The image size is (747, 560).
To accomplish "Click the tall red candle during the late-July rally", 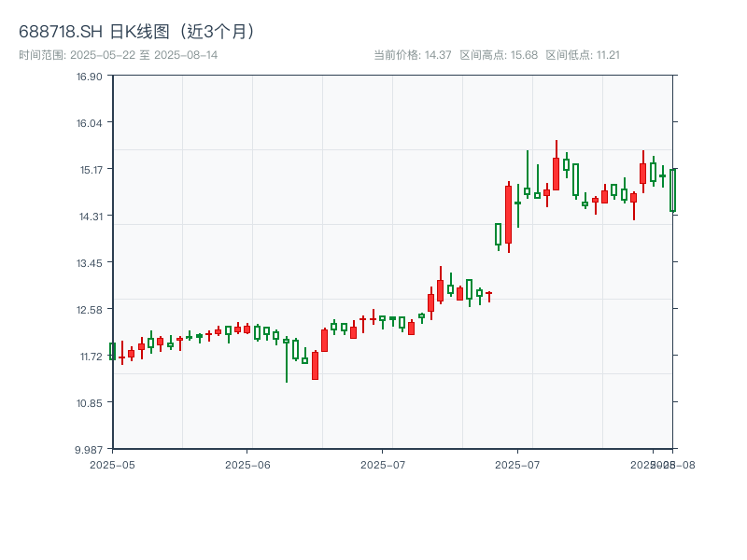I will tap(555, 175).
